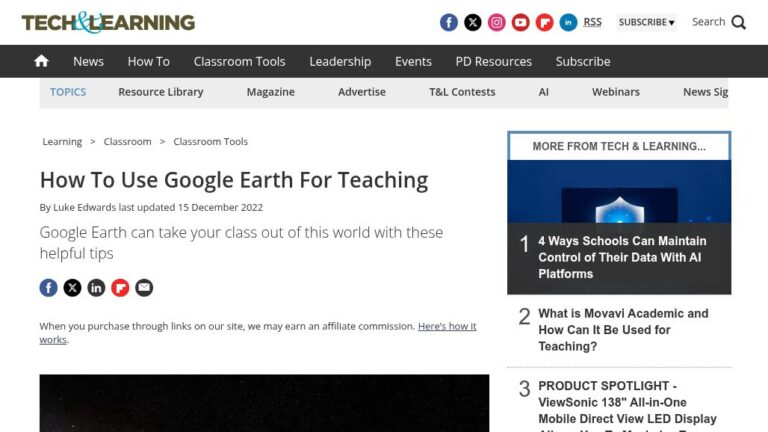Expand the SUBSCRIBE dropdown in header
Viewport: 768px width, 432px height.
(647, 22)
